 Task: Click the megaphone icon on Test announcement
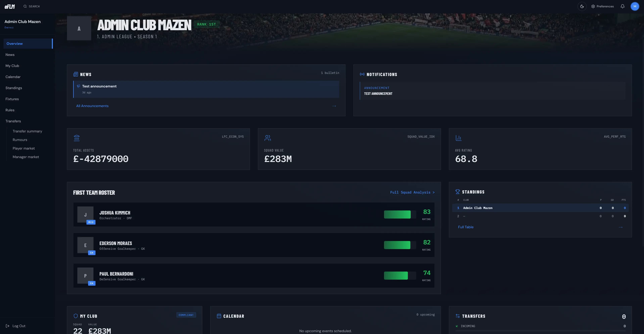click(79, 86)
